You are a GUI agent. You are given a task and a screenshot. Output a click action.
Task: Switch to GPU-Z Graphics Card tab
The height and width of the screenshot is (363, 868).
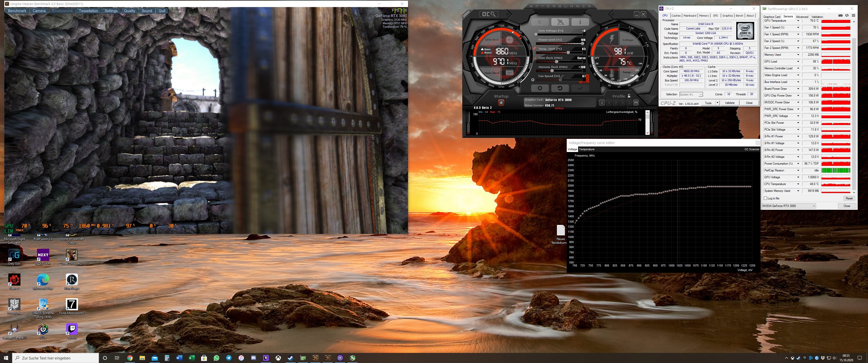click(772, 16)
